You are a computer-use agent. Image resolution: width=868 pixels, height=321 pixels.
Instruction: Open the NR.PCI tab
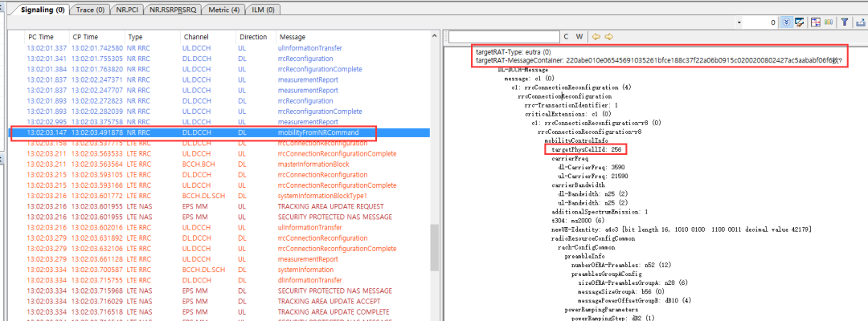127,10
